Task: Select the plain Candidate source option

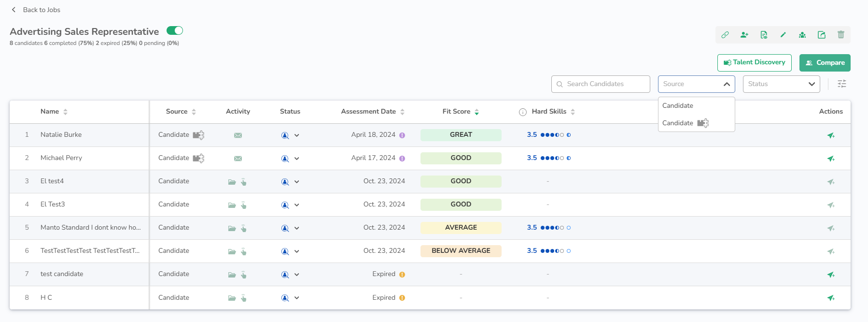Action: (x=677, y=106)
